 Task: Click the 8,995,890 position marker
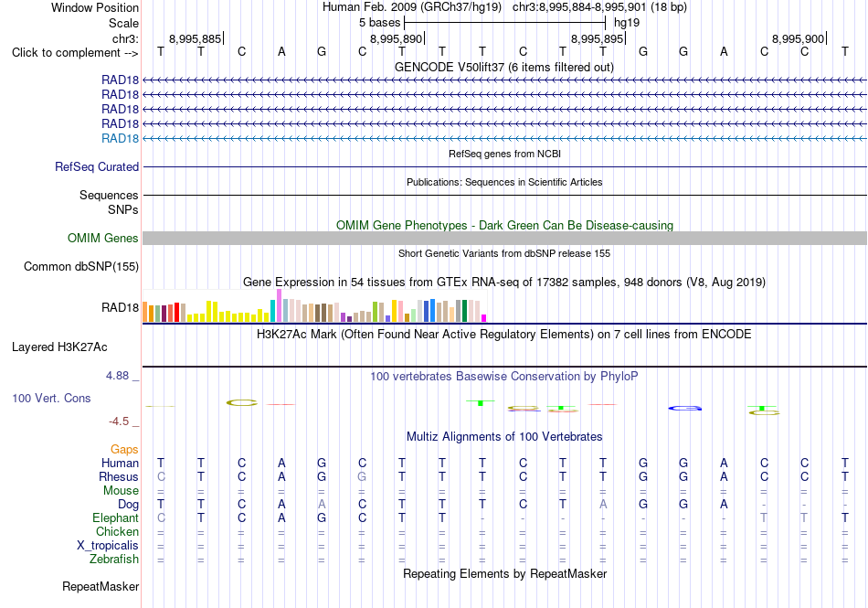point(396,38)
